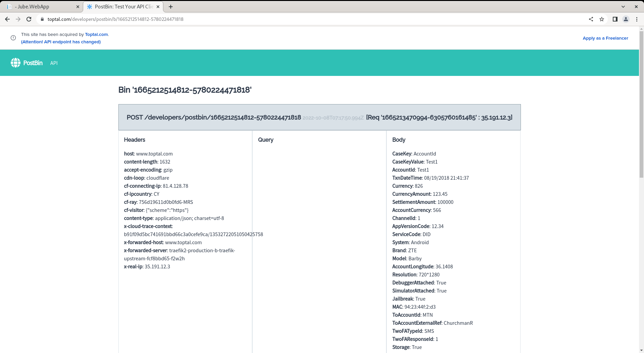Switch to the Jube.WebApp tab
644x353 pixels.
tap(42, 7)
